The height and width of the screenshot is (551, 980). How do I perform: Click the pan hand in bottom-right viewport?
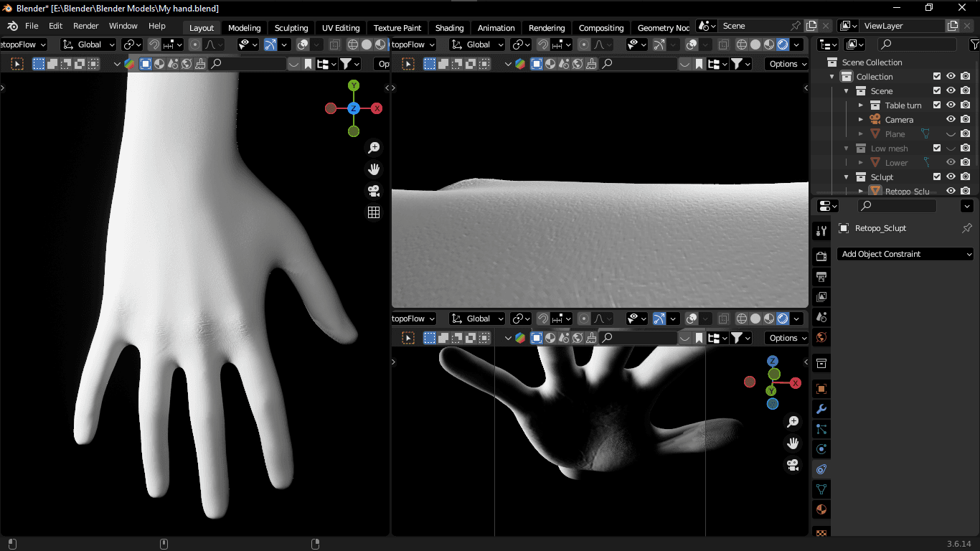tap(793, 443)
